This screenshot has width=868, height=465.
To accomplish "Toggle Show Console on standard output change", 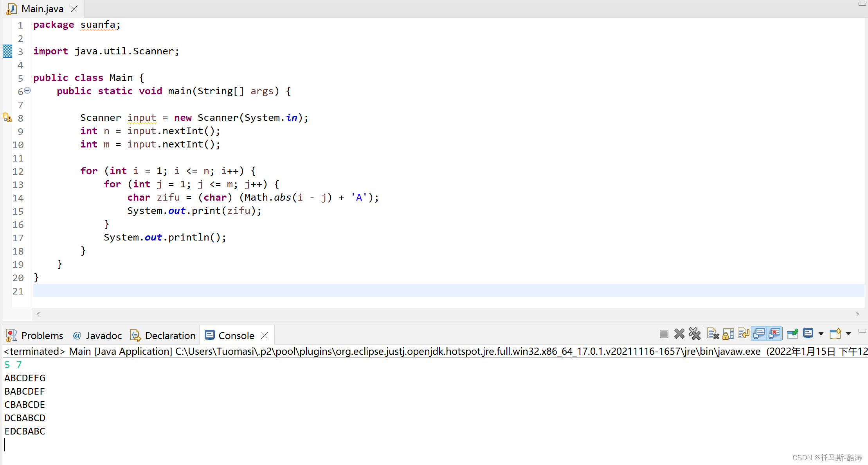I will tap(759, 334).
